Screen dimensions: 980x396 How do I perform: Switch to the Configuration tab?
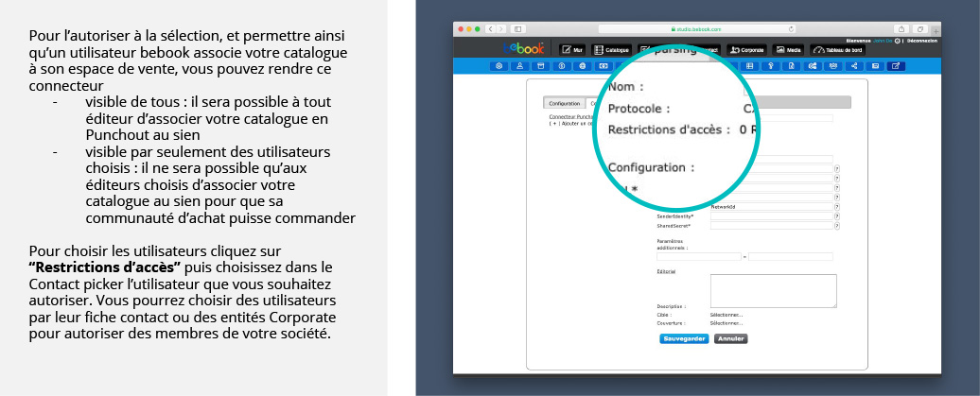click(x=565, y=104)
